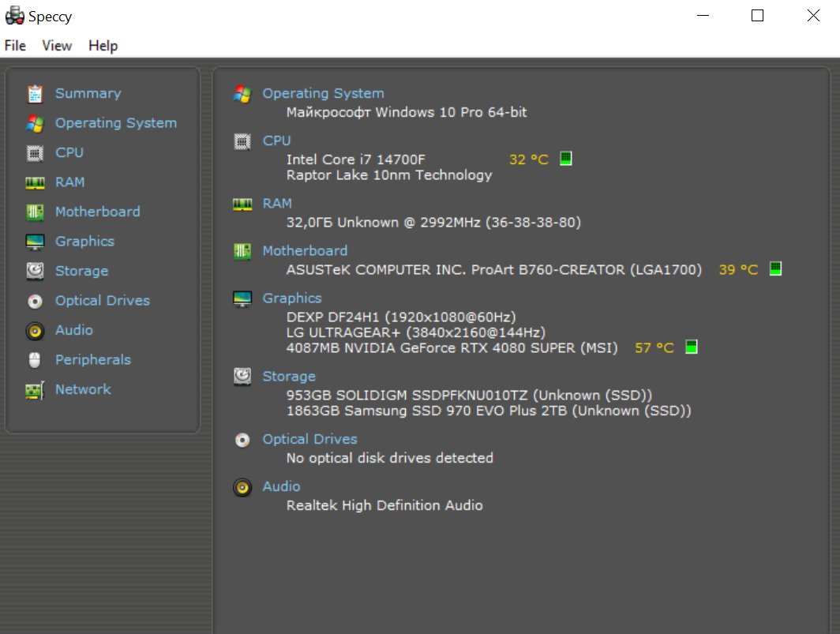Click the RAM icon in summary panel
This screenshot has width=840, height=634.
242,204
